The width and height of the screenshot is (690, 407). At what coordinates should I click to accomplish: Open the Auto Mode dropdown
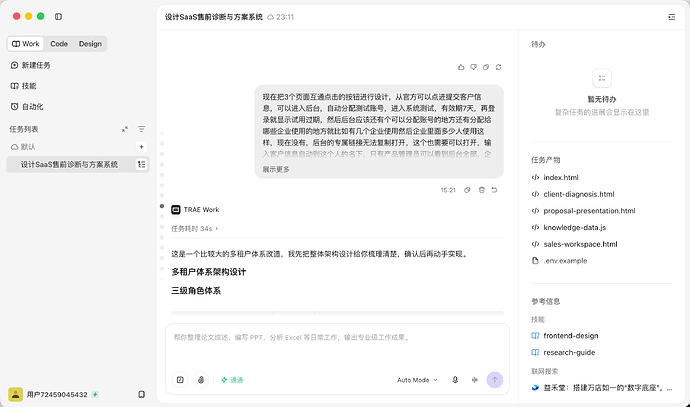[417, 380]
